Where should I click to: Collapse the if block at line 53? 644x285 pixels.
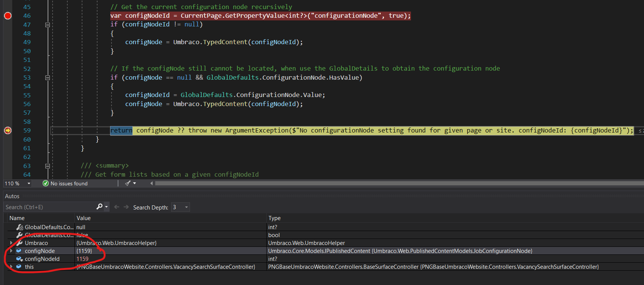click(x=48, y=78)
